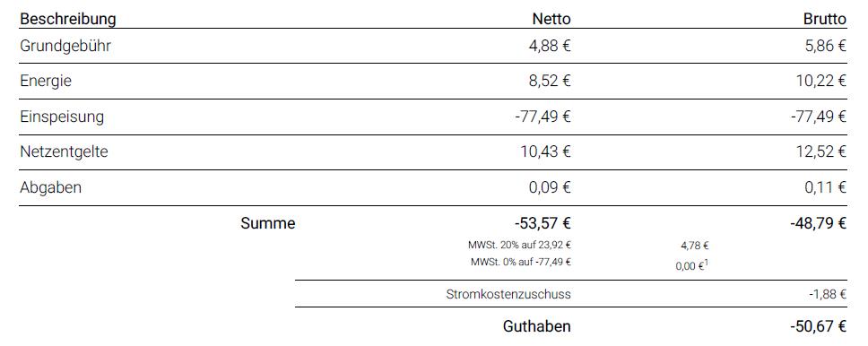The image size is (868, 346).
Task: Select the Einspeisung row label
Action: tap(62, 117)
